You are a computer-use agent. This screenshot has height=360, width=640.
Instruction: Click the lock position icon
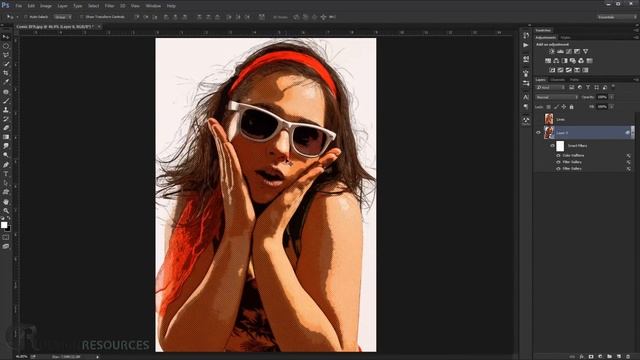click(564, 107)
